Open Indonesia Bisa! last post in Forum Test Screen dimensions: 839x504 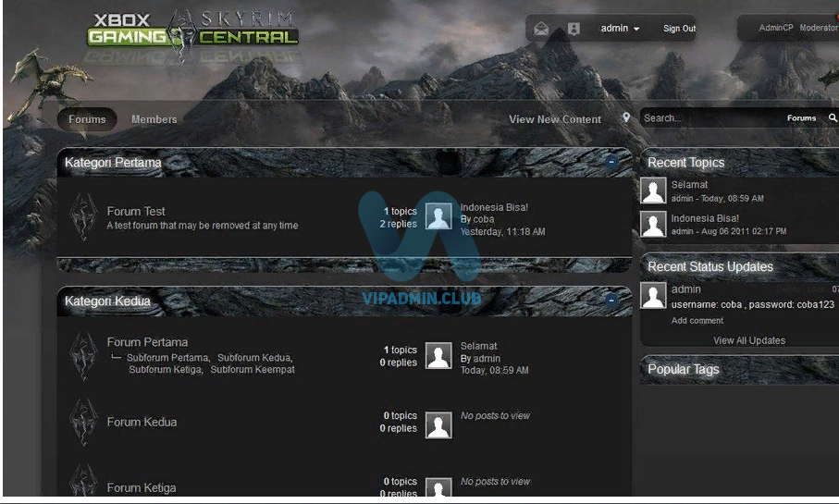pyautogui.click(x=494, y=207)
